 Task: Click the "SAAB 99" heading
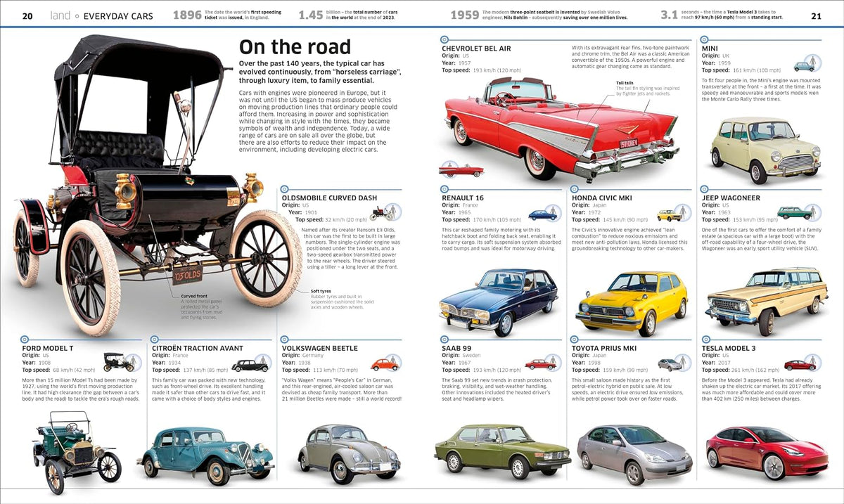[x=456, y=348]
